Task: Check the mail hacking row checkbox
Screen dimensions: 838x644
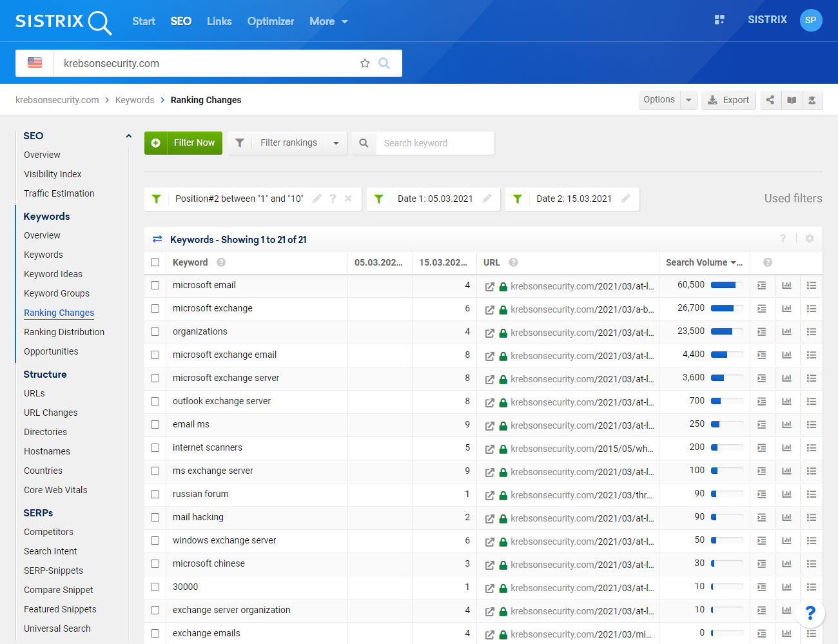Action: click(x=155, y=518)
